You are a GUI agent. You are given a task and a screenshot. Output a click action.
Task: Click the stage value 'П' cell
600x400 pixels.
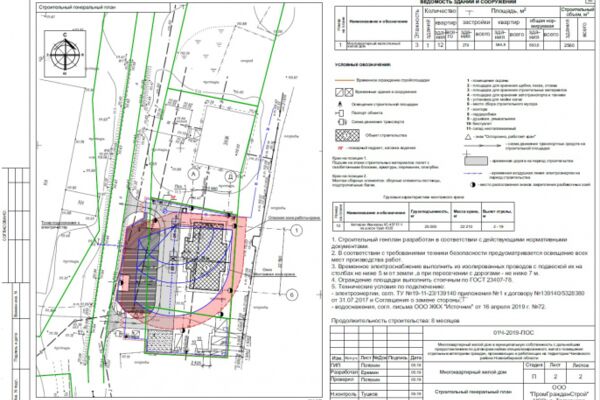point(534,377)
